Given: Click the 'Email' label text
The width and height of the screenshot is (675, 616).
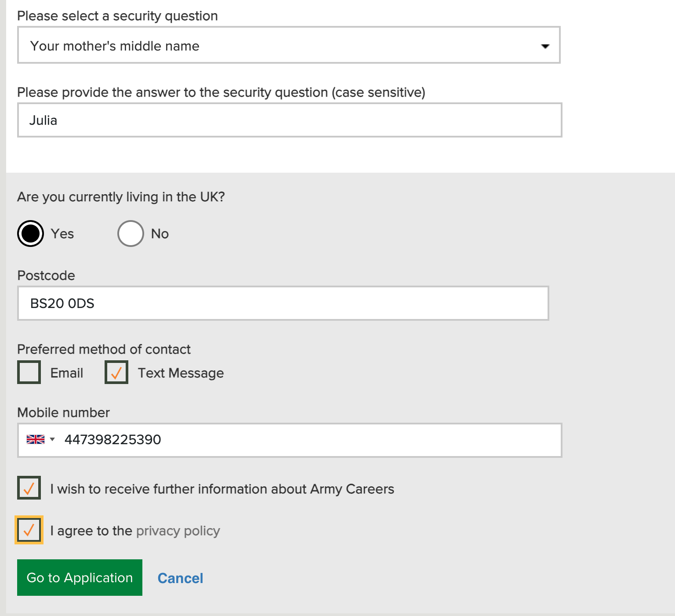Looking at the screenshot, I should (67, 373).
